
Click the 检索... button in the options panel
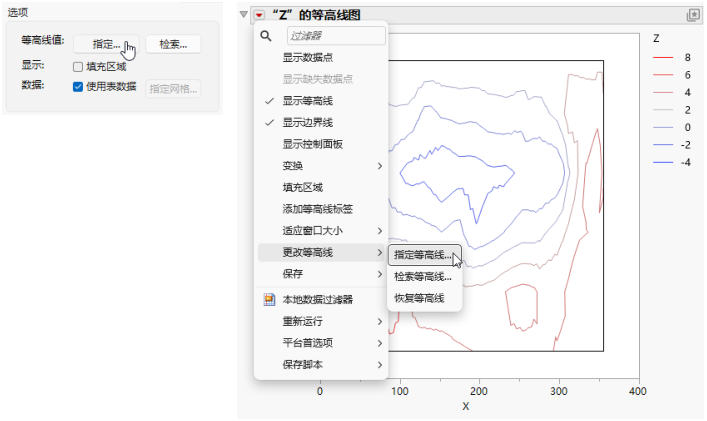pyautogui.click(x=173, y=44)
